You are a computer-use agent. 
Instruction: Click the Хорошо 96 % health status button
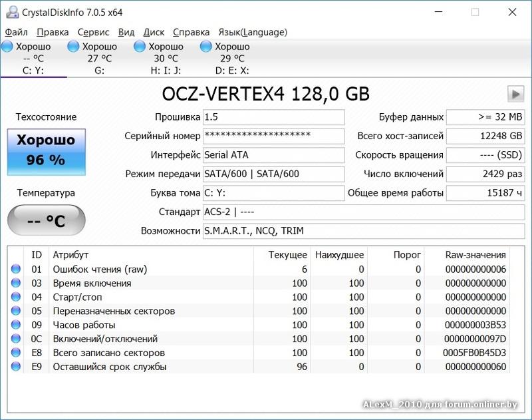pos(47,152)
